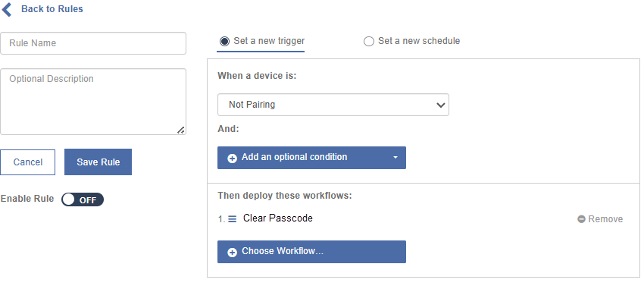Go back via Back to Rules link
Viewport: 644px width, 289px height.
52,9
